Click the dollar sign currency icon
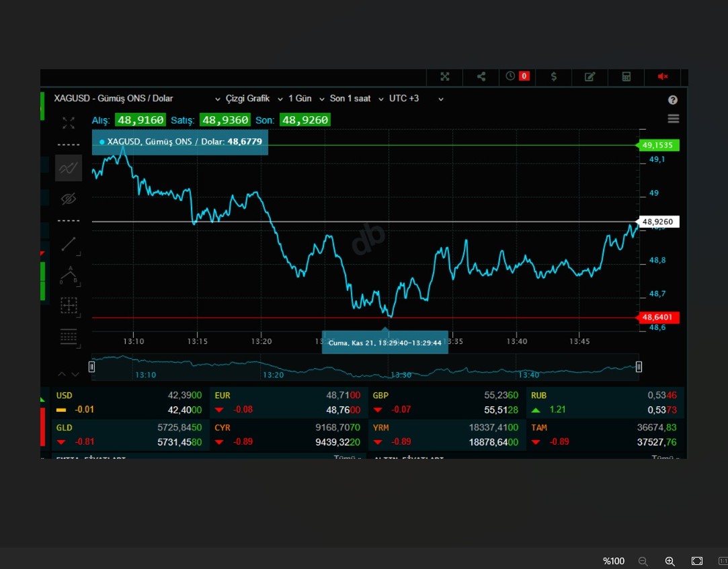 (553, 77)
